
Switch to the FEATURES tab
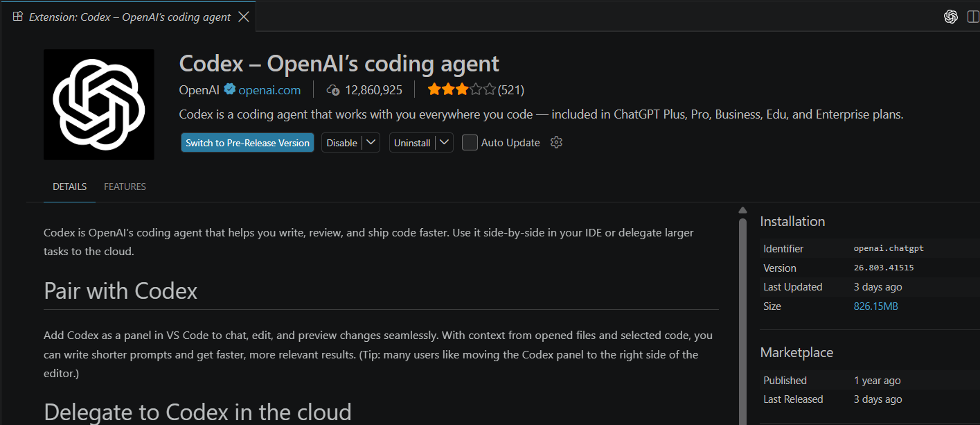tap(125, 187)
